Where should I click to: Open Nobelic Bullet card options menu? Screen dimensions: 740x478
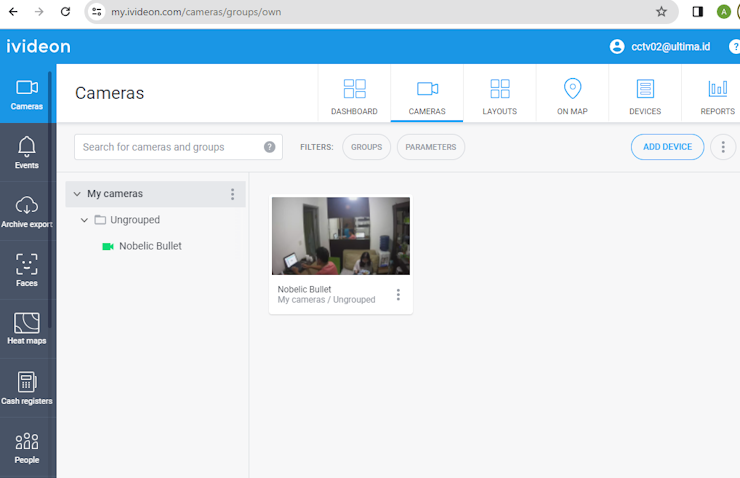398,294
